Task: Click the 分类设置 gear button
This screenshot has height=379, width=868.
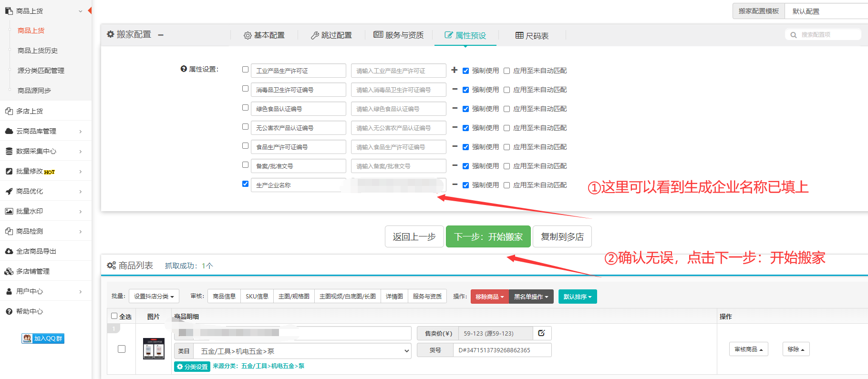Action: pyautogui.click(x=192, y=367)
